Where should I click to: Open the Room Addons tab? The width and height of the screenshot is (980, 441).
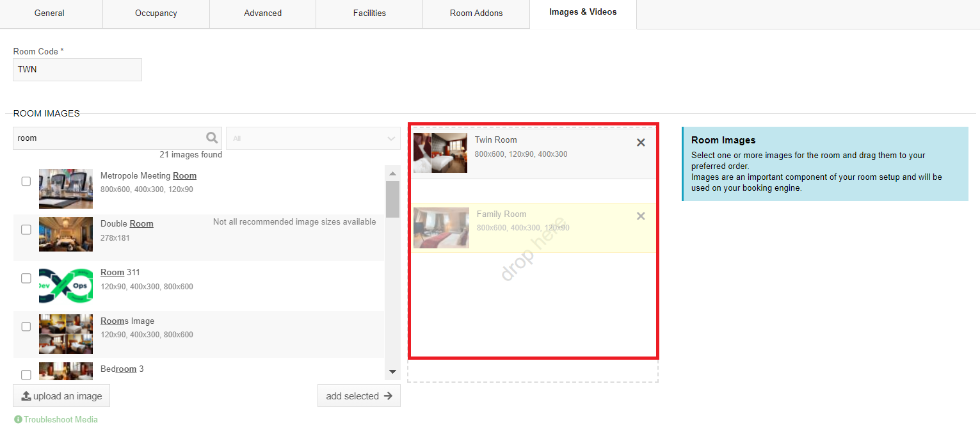pos(476,13)
